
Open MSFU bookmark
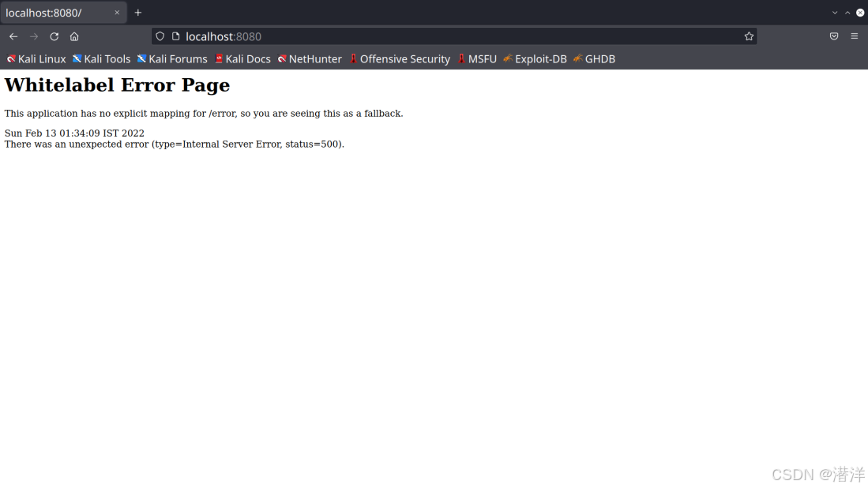pyautogui.click(x=476, y=59)
